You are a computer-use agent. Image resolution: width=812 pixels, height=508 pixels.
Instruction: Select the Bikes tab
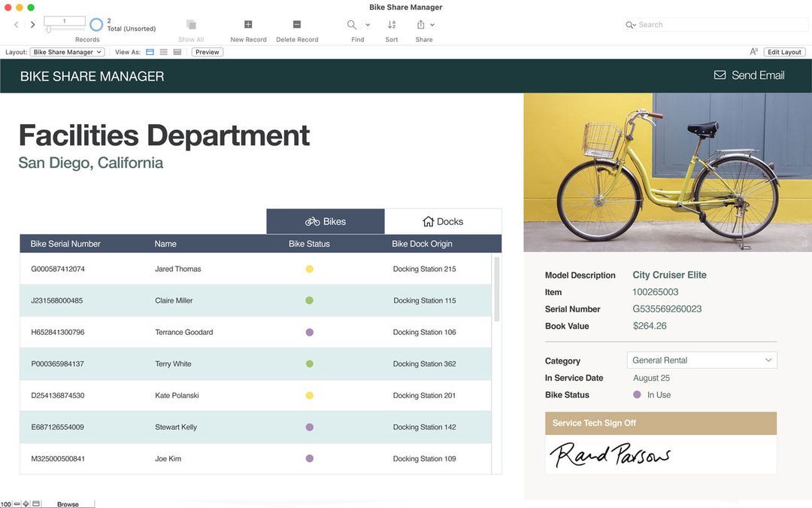tap(325, 221)
